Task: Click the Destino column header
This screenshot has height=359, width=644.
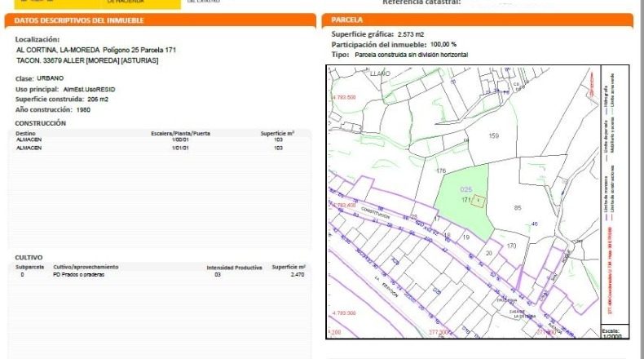Action: point(25,133)
